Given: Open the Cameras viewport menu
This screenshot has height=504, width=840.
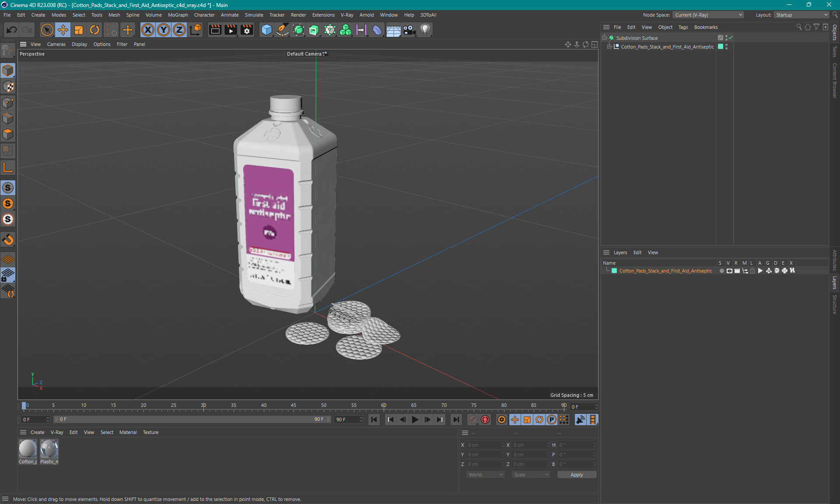Looking at the screenshot, I should tap(56, 44).
